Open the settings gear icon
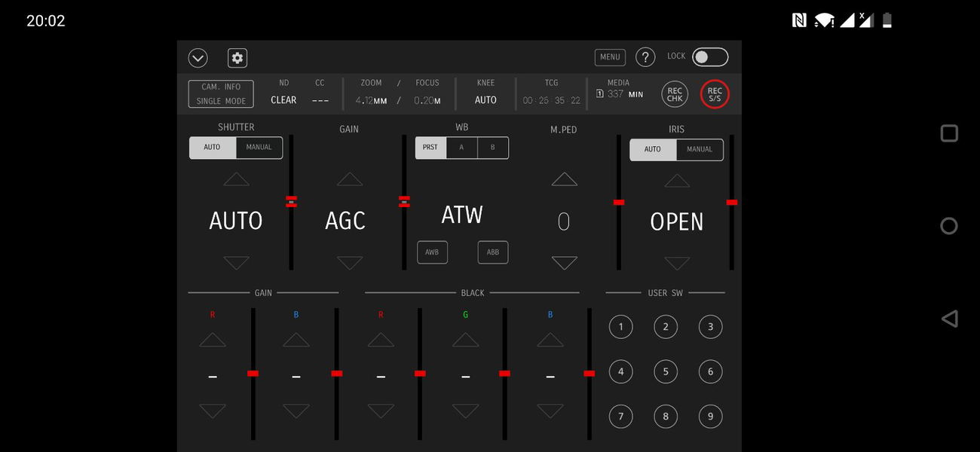Viewport: 980px width, 452px height. coord(237,58)
